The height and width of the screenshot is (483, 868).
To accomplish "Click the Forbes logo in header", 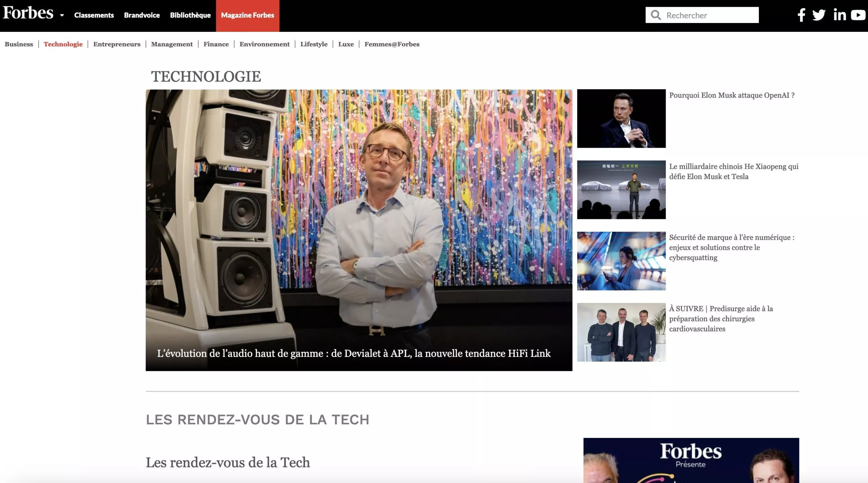I will (28, 13).
